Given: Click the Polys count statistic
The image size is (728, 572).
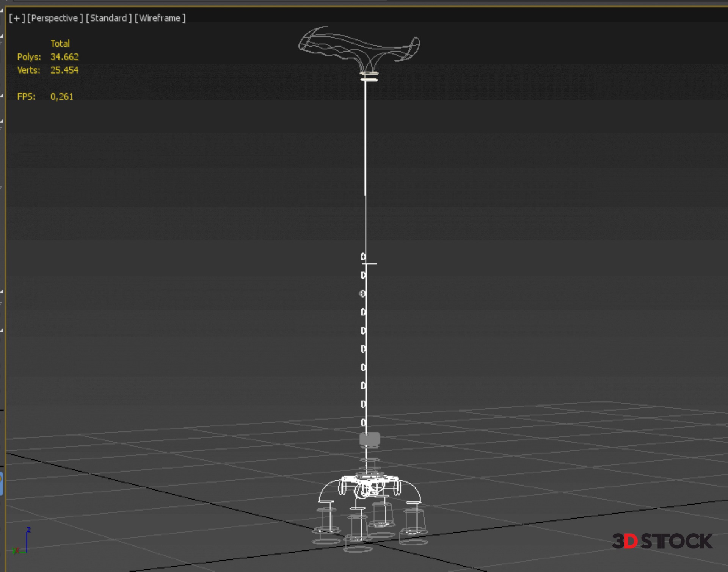Looking at the screenshot, I should point(64,57).
